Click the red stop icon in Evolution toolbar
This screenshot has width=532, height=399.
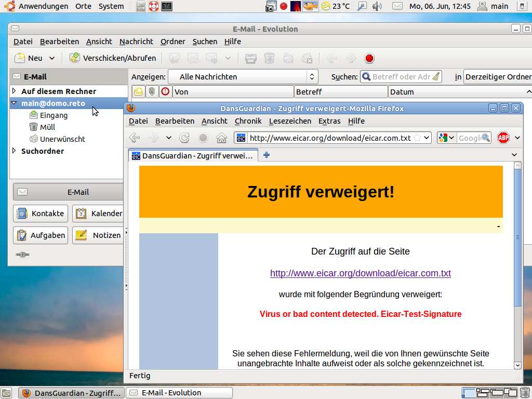coord(369,58)
